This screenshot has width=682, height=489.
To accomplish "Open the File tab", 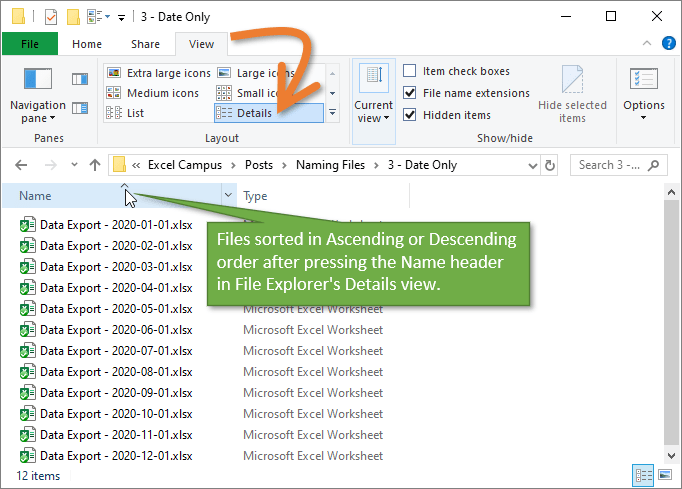I will tap(30, 44).
